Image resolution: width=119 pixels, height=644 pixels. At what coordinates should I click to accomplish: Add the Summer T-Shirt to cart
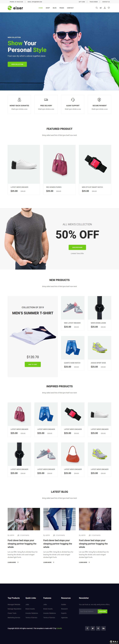click(x=33, y=364)
